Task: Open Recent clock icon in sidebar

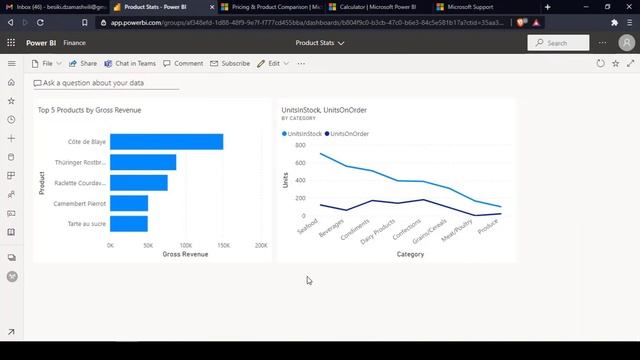Action: 11,120
